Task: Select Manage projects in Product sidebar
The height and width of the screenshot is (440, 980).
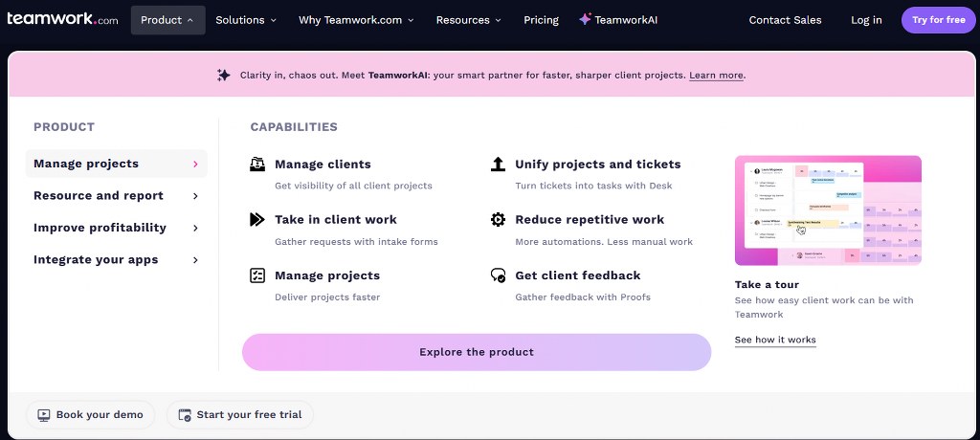Action: pyautogui.click(x=116, y=164)
